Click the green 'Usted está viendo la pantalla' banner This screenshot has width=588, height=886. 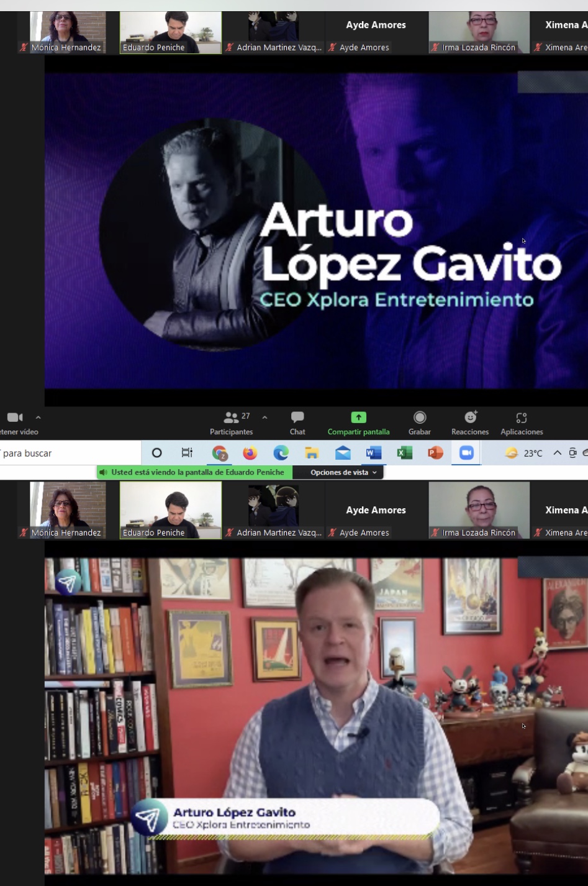(x=194, y=472)
